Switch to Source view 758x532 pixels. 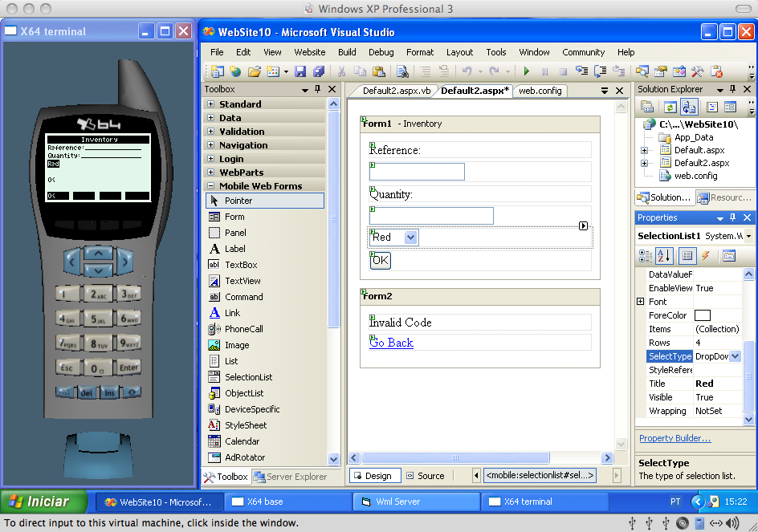click(426, 476)
